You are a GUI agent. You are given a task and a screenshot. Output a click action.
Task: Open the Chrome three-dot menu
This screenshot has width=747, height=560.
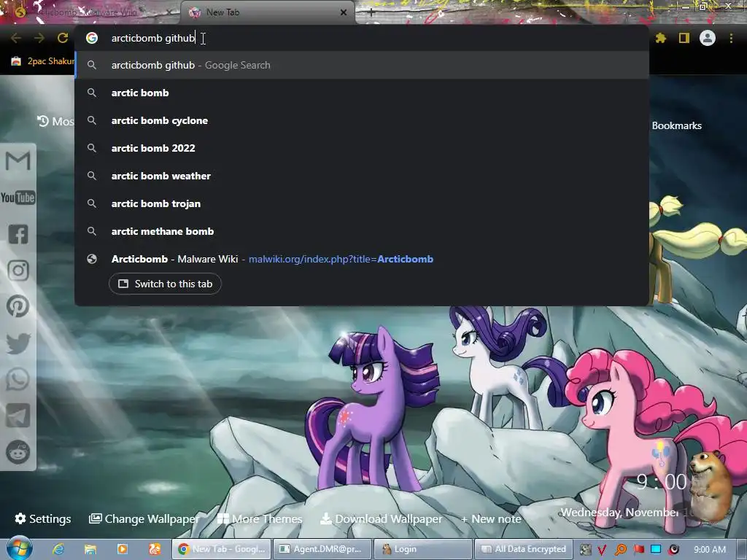[731, 38]
